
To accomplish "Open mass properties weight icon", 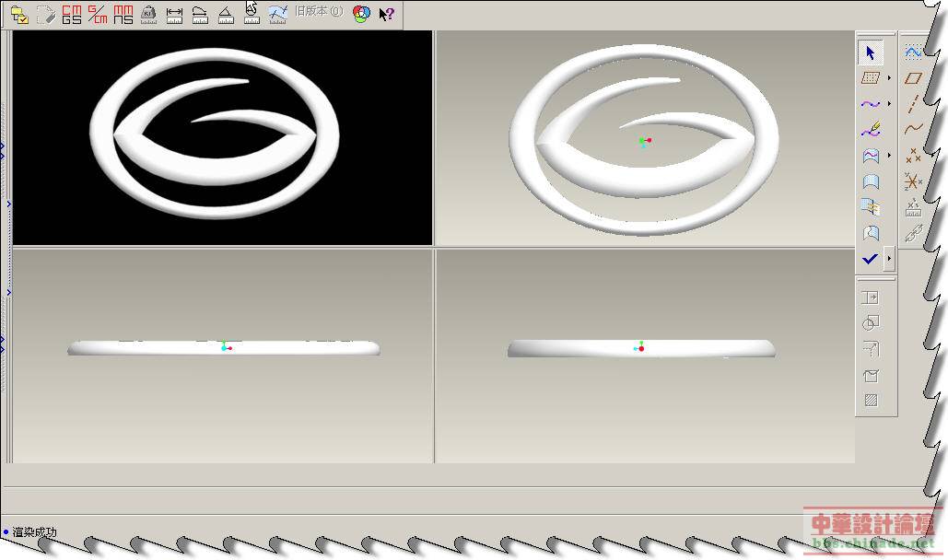I will click(x=148, y=15).
